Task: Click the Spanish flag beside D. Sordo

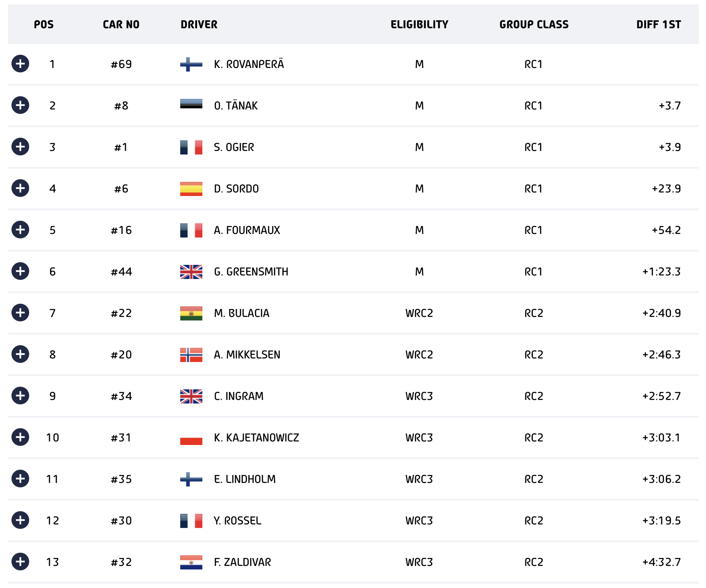Action: [x=191, y=189]
